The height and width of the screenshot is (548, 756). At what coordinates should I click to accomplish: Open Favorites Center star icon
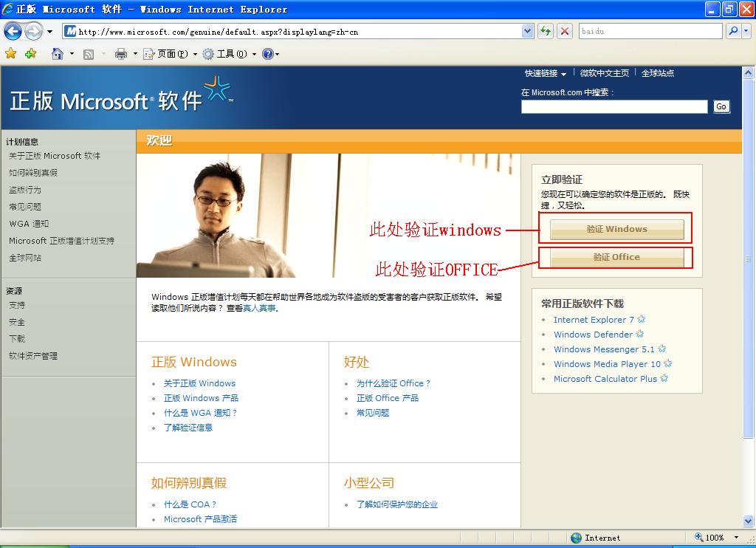[11, 54]
